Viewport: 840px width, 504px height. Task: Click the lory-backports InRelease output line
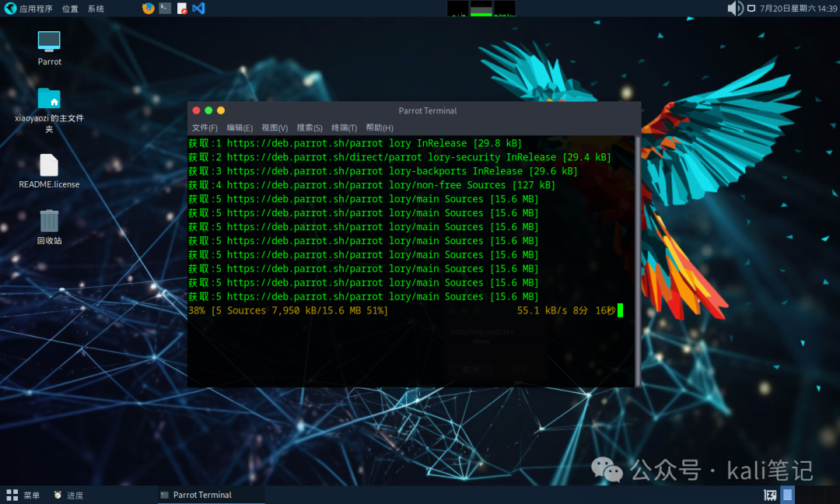[x=383, y=171]
